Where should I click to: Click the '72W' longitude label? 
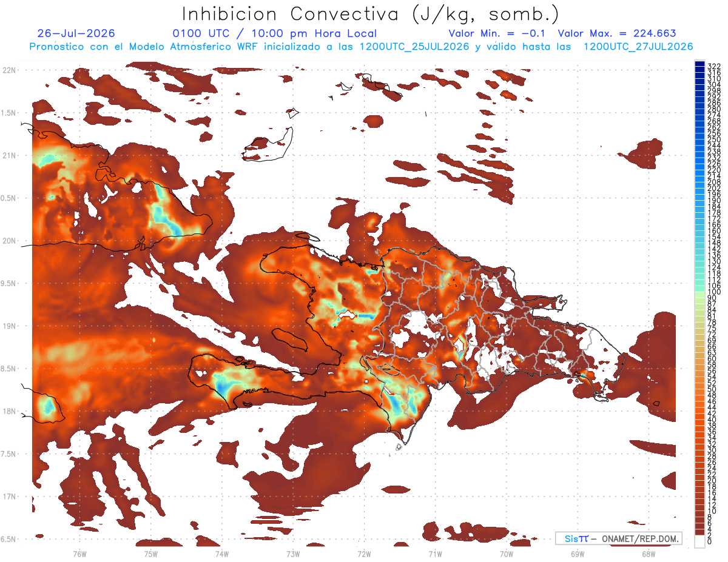tap(364, 554)
